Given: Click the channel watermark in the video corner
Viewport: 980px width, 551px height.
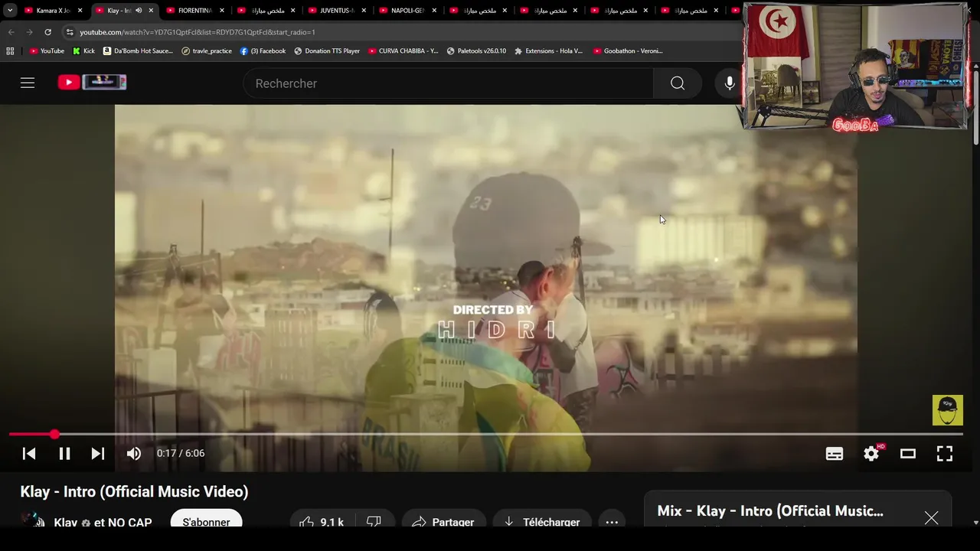Looking at the screenshot, I should 947,410.
